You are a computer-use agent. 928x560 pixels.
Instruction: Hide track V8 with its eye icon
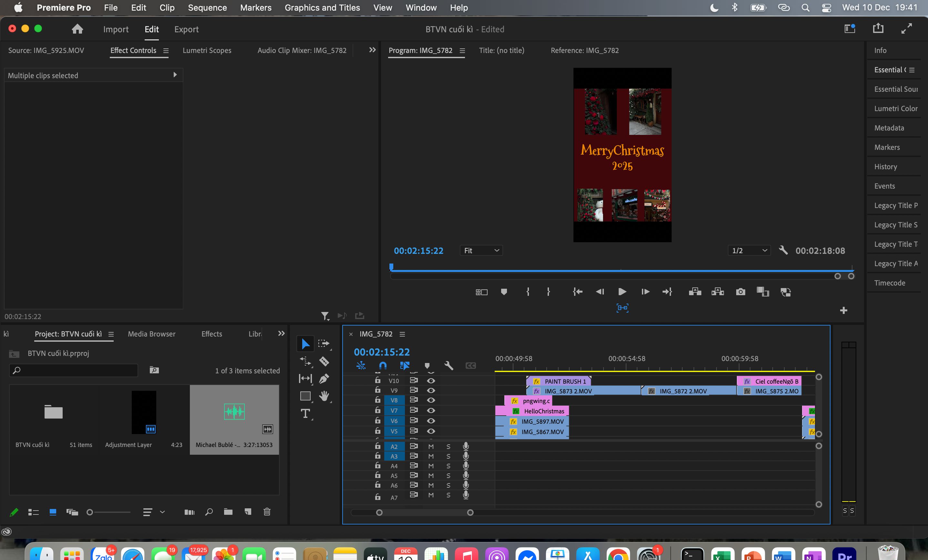(x=431, y=400)
